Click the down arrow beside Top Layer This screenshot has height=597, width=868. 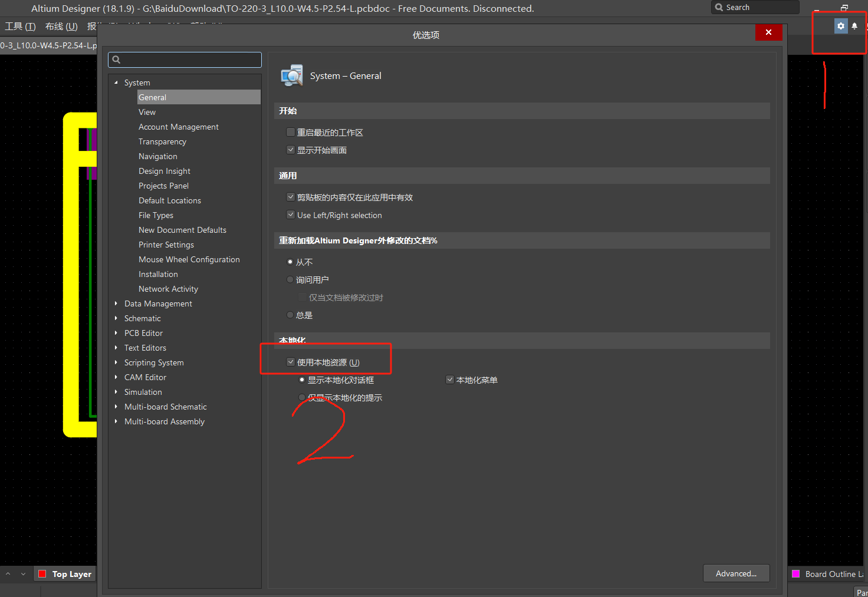click(x=23, y=573)
